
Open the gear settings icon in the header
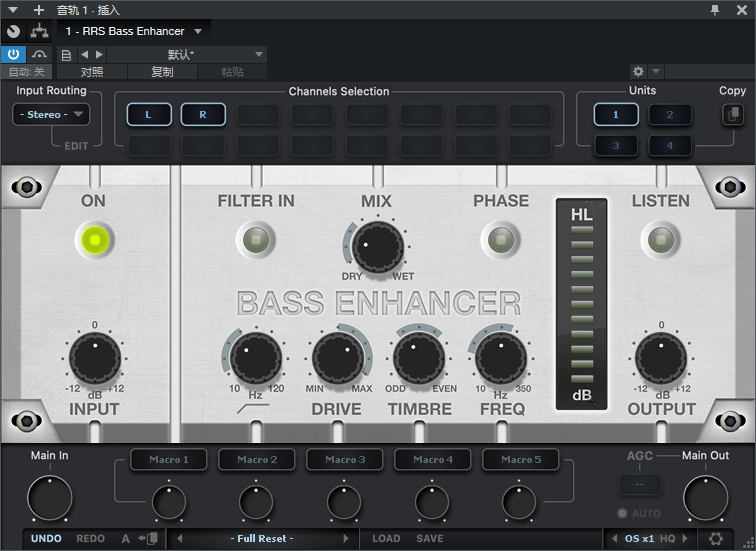tap(638, 72)
